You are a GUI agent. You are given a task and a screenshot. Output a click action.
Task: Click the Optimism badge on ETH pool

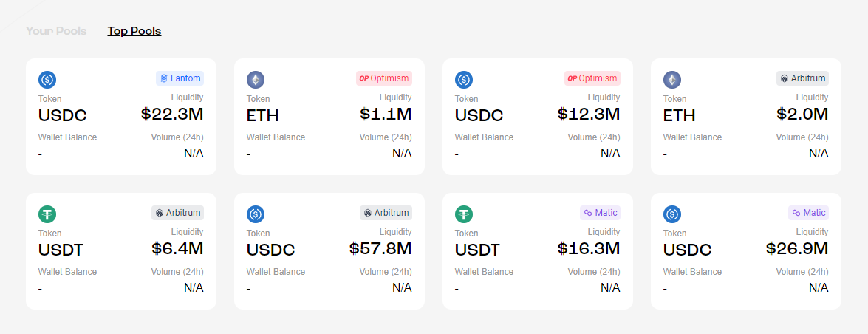383,78
